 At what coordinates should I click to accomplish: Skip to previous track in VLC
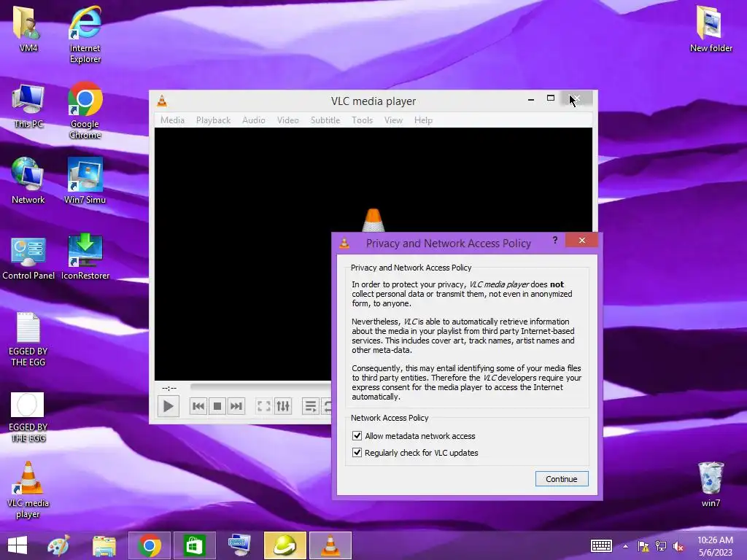pos(198,406)
